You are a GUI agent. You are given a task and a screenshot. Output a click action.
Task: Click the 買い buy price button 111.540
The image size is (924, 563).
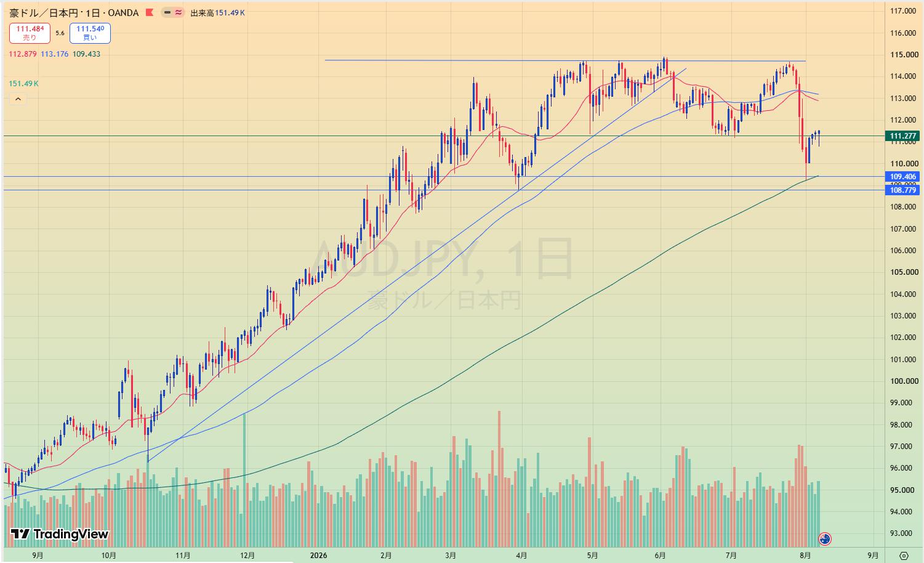click(90, 33)
